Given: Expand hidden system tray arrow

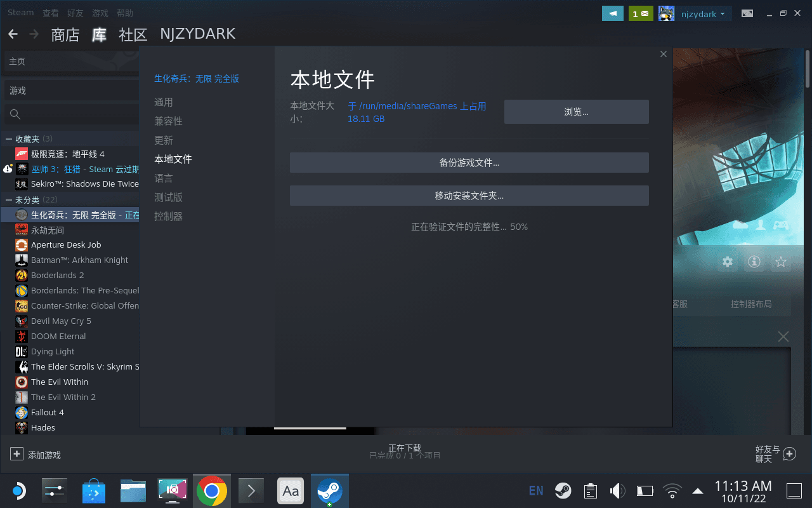Looking at the screenshot, I should point(698,491).
